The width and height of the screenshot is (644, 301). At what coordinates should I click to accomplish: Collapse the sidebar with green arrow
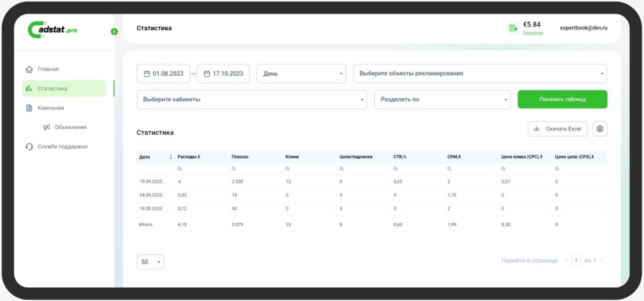tap(114, 31)
